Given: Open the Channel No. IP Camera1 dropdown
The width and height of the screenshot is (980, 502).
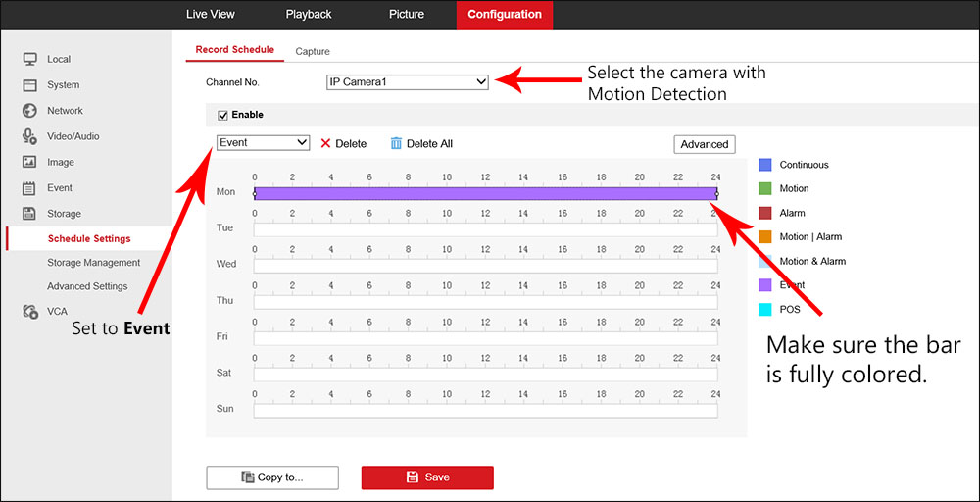Looking at the screenshot, I should (407, 82).
